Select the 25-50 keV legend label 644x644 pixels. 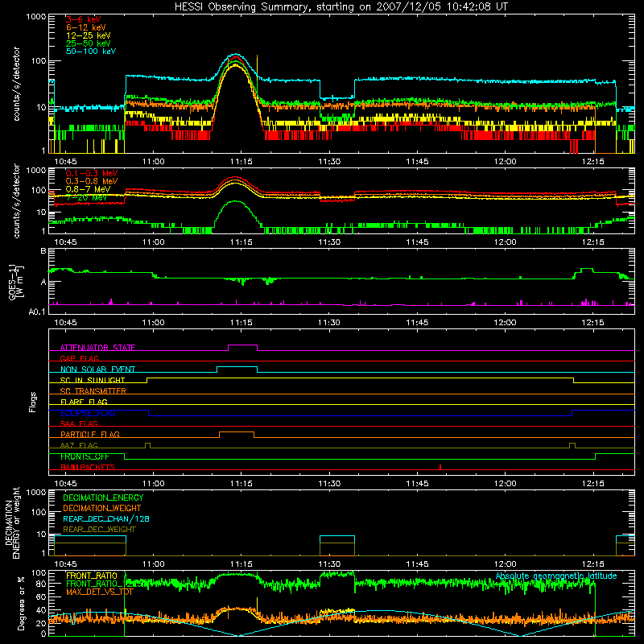[89, 43]
